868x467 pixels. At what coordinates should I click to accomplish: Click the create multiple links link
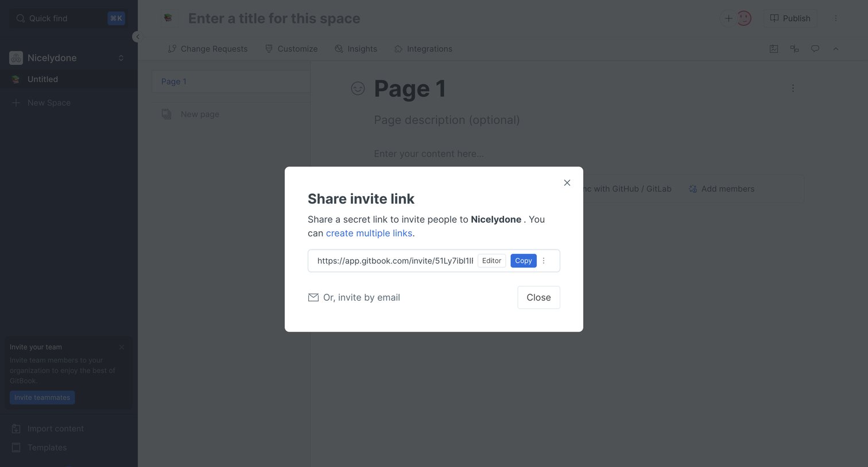point(369,233)
